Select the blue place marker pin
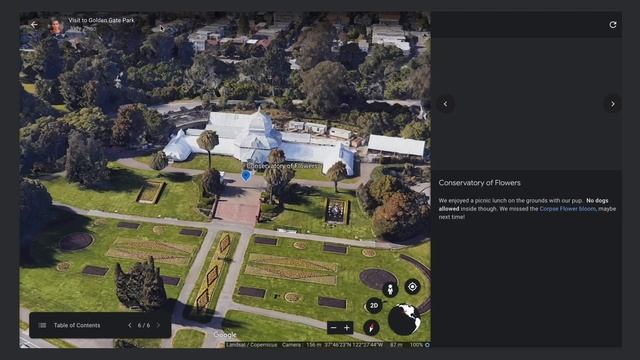640x360 pixels. coord(246,176)
